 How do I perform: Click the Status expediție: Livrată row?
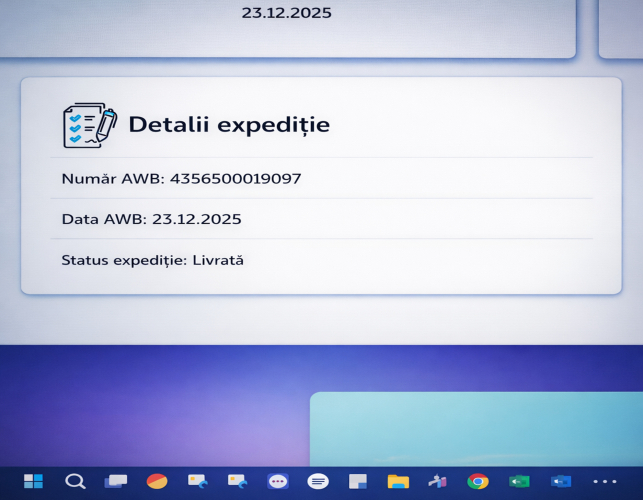pos(153,260)
